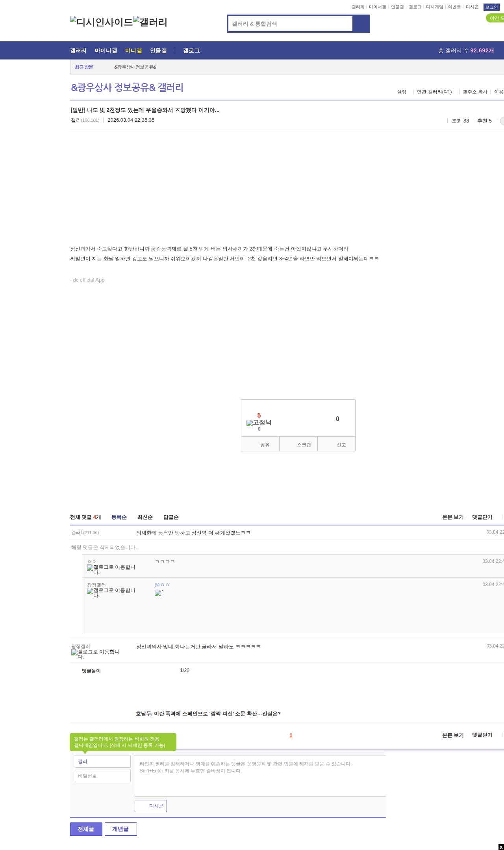The height and width of the screenshot is (850, 504).
Task: Open 마이너갤 in main navigation bar
Action: coord(106,50)
